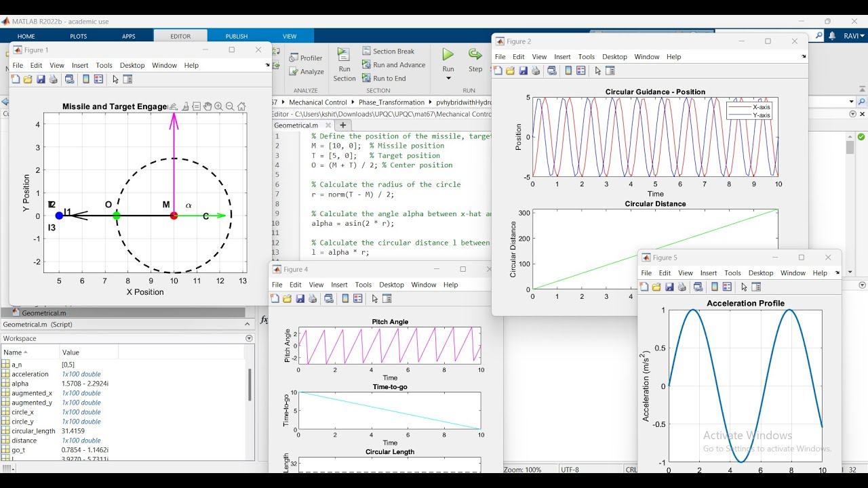Image resolution: width=868 pixels, height=488 pixels.
Task: Click Run Section button in ribbon
Action: pyautogui.click(x=344, y=64)
